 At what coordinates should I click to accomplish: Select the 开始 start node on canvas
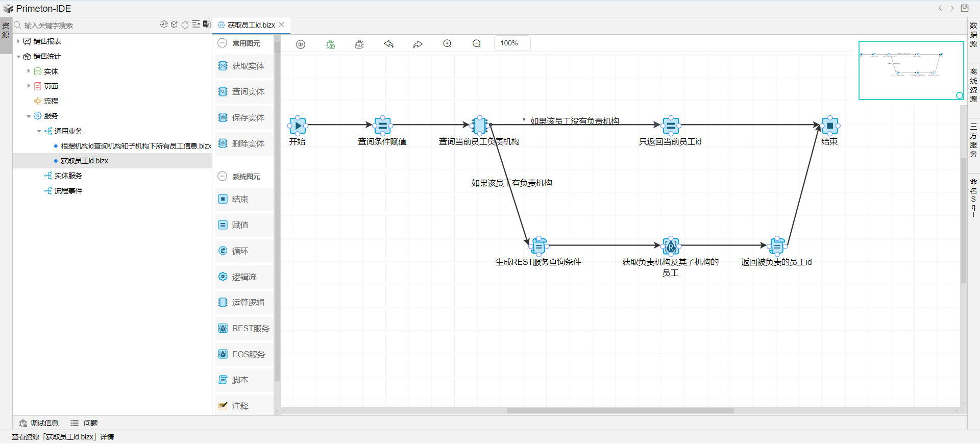pos(298,125)
